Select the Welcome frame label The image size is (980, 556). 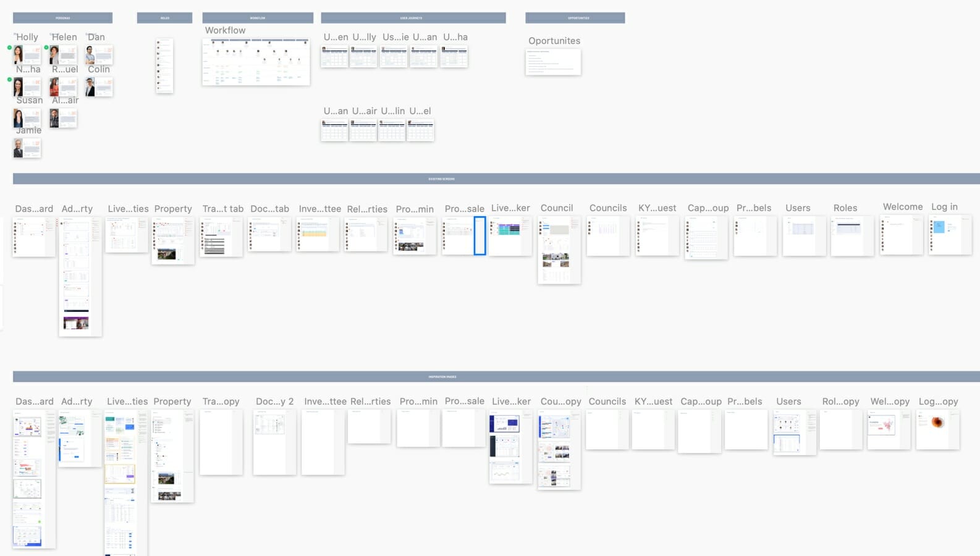[x=903, y=207]
